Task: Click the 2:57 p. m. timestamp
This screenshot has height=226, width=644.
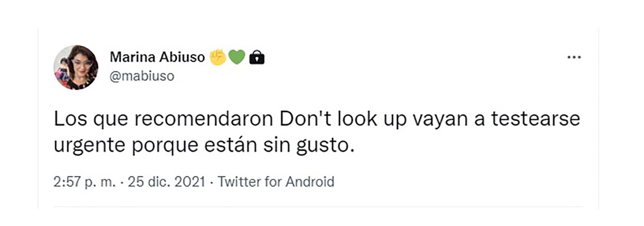Action: 84,182
